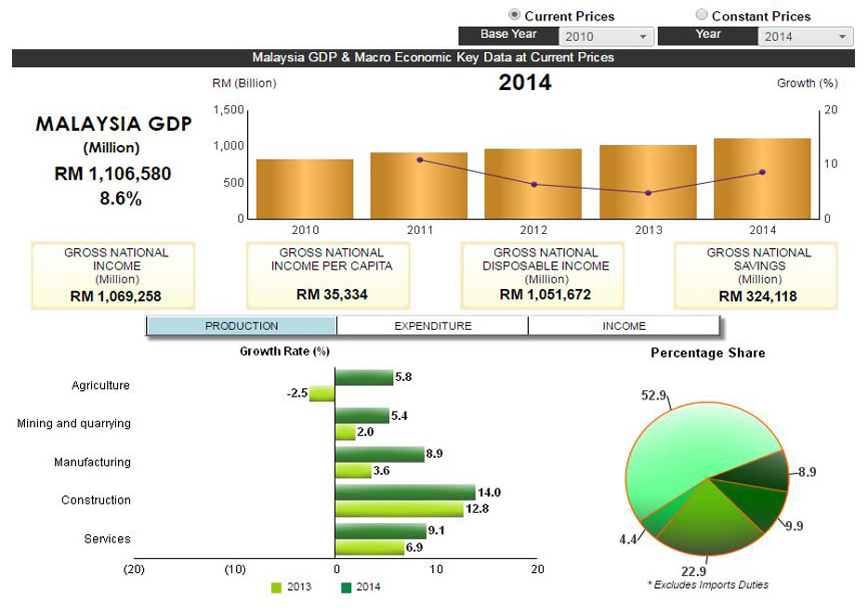The width and height of the screenshot is (868, 614).
Task: Click the Percentage Share chart title
Action: pyautogui.click(x=708, y=353)
